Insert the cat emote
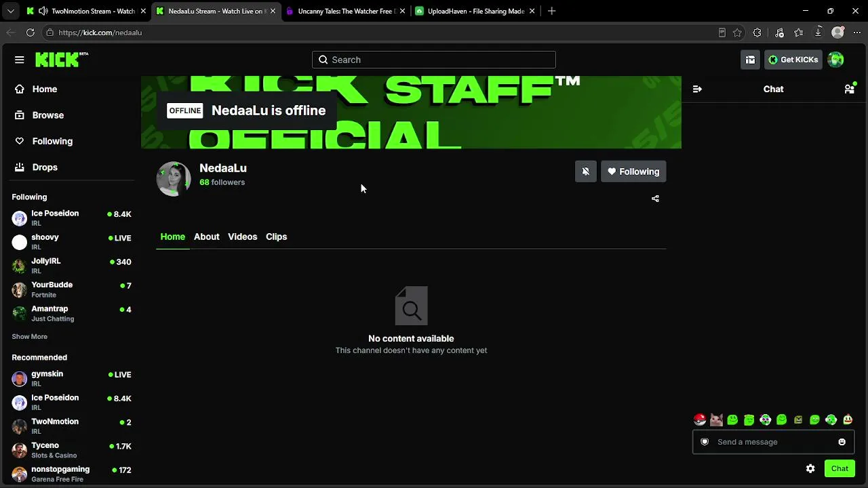 (716, 420)
